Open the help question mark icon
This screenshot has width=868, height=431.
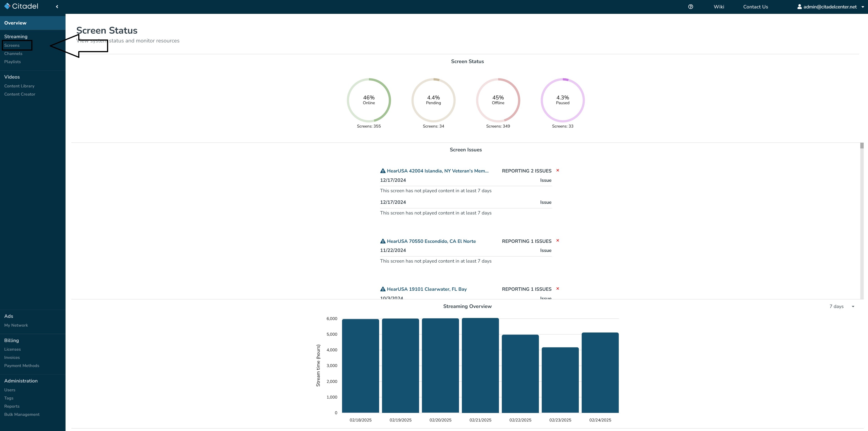coord(690,7)
